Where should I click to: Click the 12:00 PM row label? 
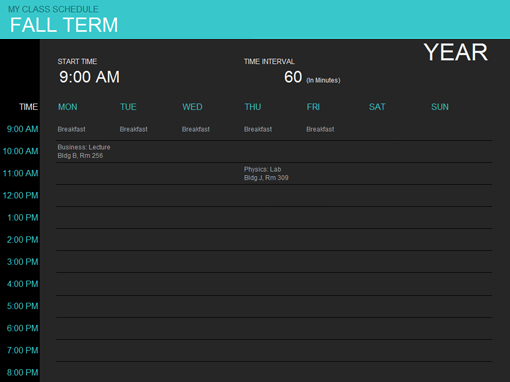[x=21, y=196]
